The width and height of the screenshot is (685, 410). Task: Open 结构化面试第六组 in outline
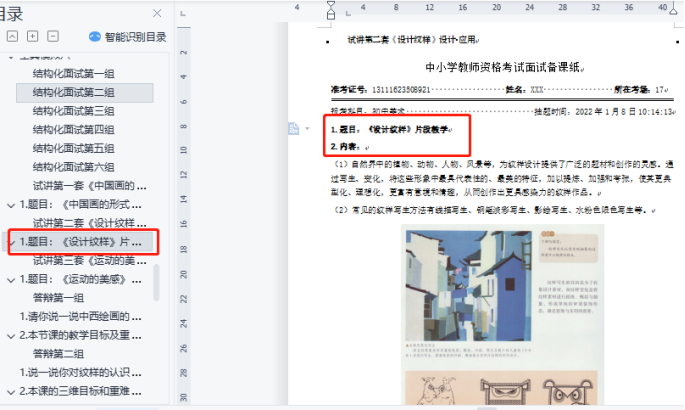point(73,167)
